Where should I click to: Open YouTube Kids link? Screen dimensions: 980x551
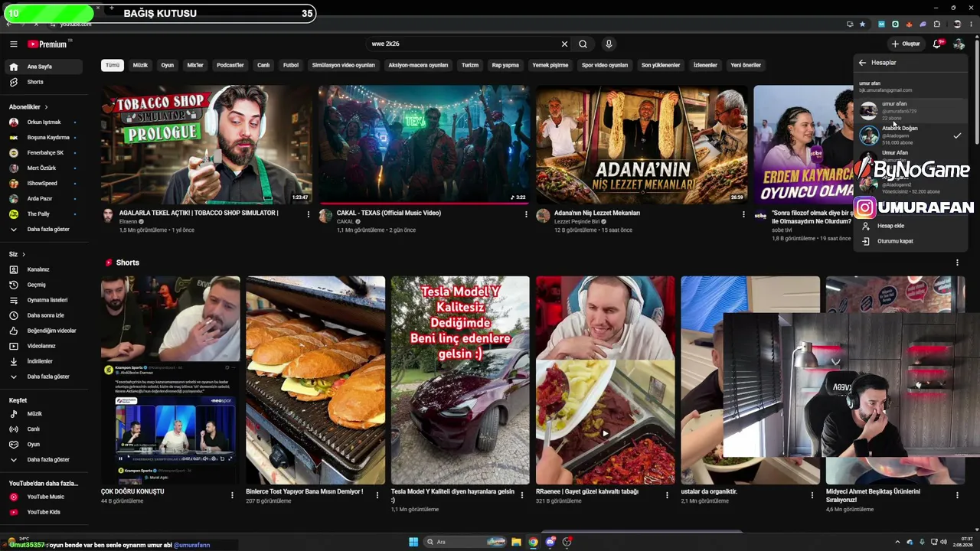(x=43, y=512)
